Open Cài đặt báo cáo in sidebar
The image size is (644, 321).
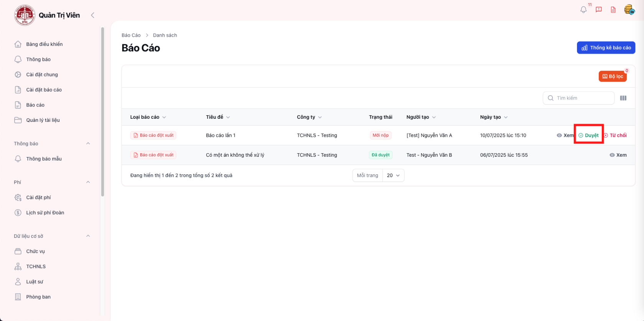click(x=44, y=90)
